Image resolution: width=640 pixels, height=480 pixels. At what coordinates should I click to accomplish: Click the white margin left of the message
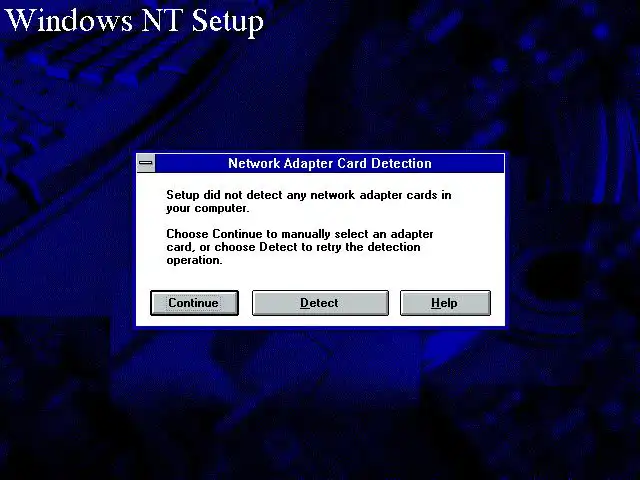click(x=151, y=227)
